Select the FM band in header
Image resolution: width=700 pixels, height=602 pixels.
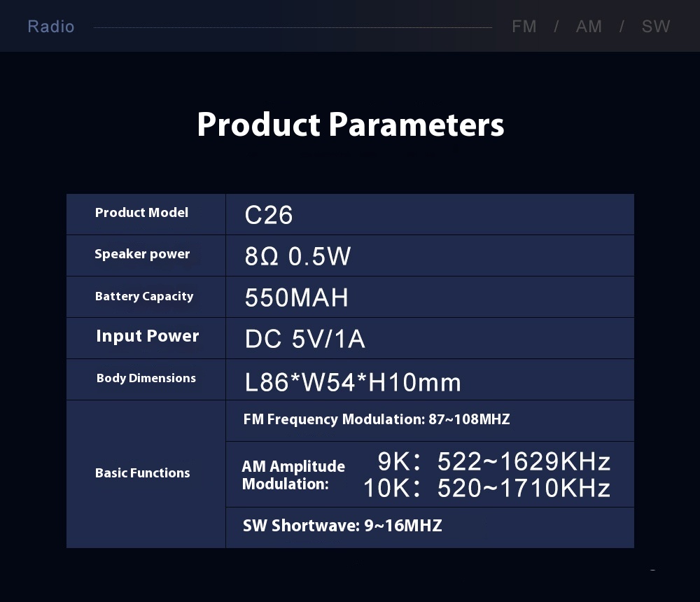click(x=524, y=27)
